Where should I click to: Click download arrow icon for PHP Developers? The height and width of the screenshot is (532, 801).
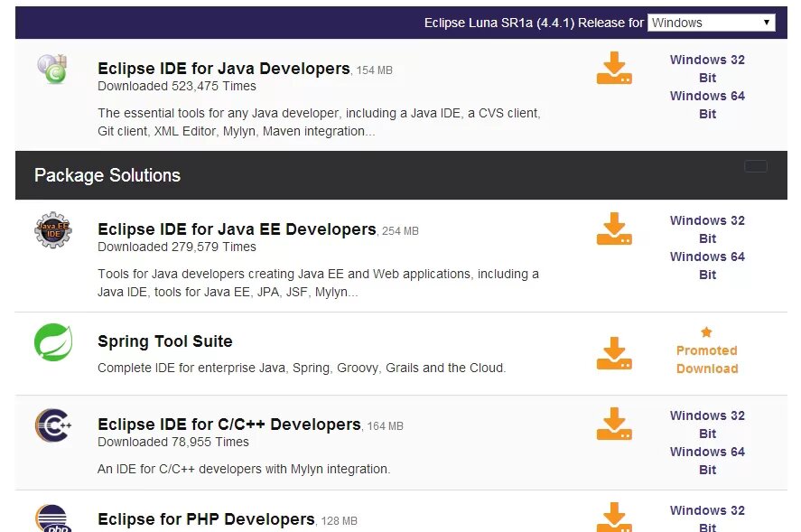[614, 517]
